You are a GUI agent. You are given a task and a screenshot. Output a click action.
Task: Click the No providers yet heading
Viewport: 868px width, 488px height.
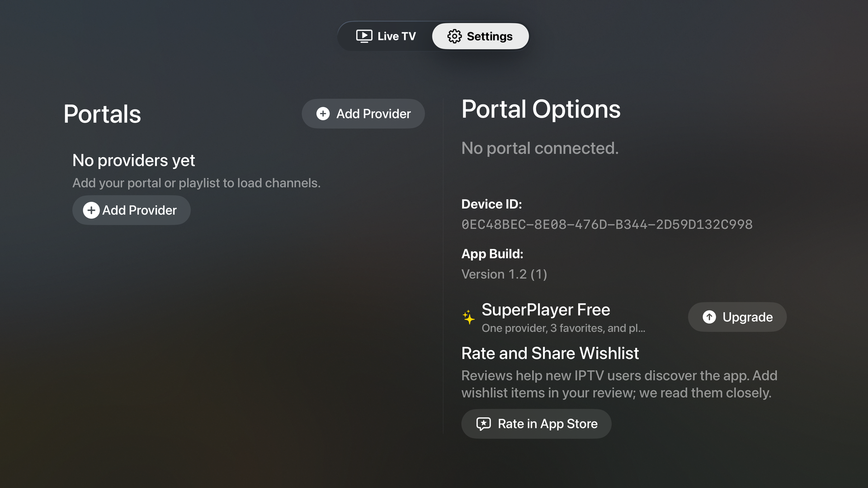click(134, 160)
